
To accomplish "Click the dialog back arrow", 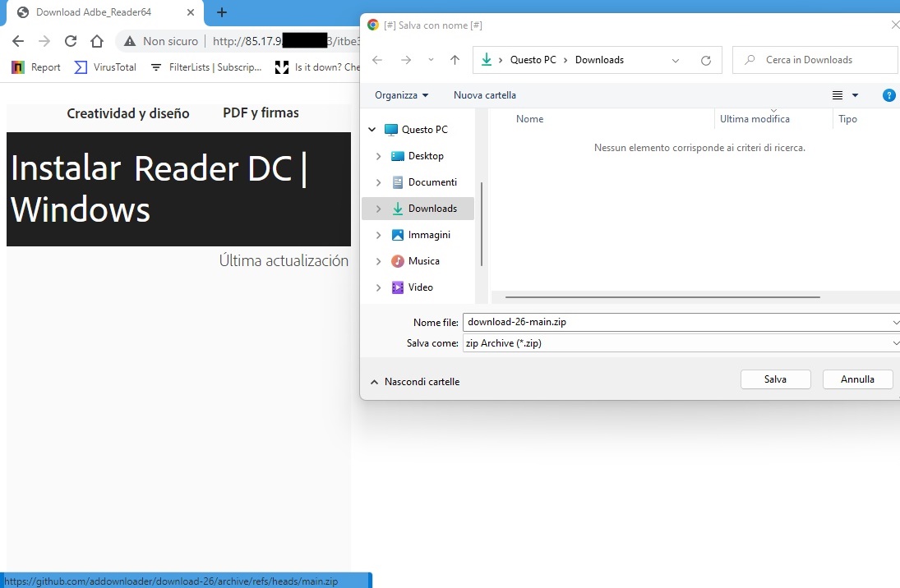I will 377,60.
